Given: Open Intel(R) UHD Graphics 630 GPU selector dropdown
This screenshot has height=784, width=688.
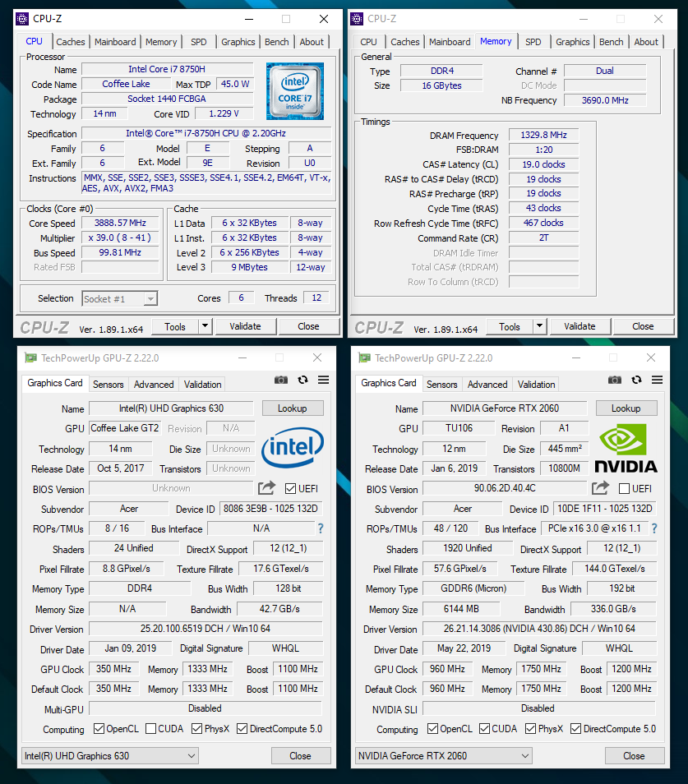Looking at the screenshot, I should tap(110, 755).
